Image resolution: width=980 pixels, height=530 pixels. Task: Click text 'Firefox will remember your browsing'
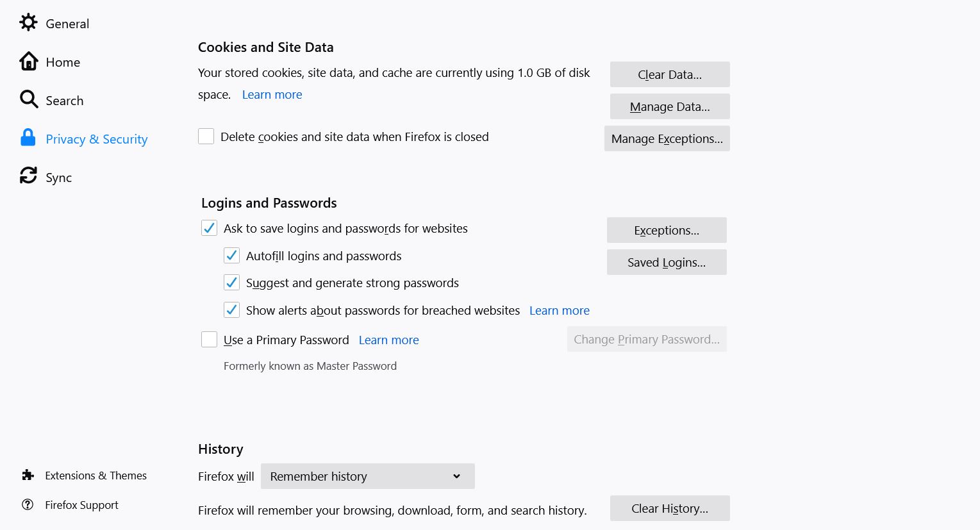tap(392, 511)
